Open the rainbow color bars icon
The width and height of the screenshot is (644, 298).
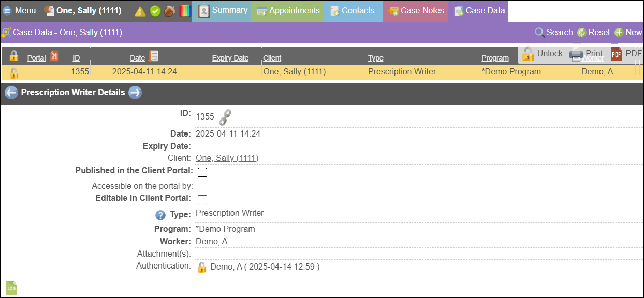185,11
